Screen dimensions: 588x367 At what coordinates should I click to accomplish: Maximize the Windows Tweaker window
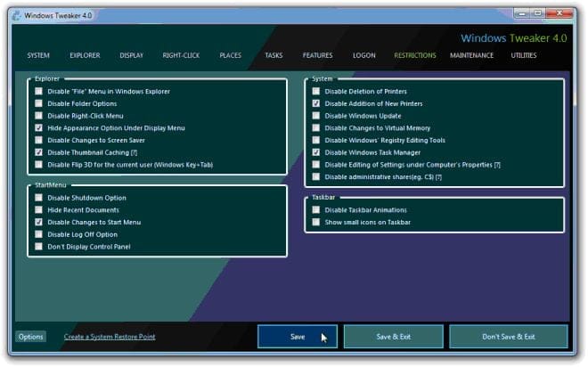[x=538, y=13]
